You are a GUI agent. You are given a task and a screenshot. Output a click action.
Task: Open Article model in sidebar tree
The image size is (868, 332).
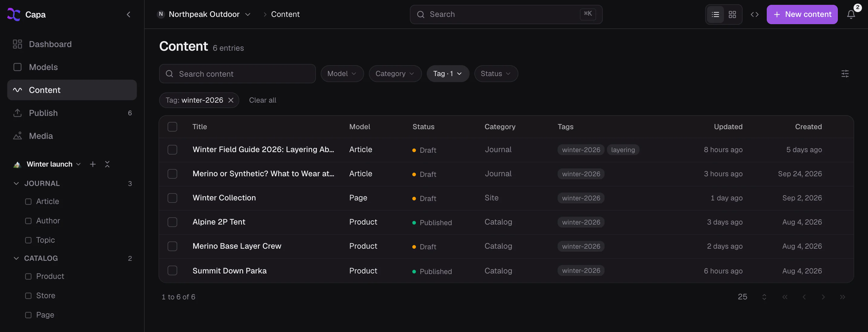pos(47,201)
